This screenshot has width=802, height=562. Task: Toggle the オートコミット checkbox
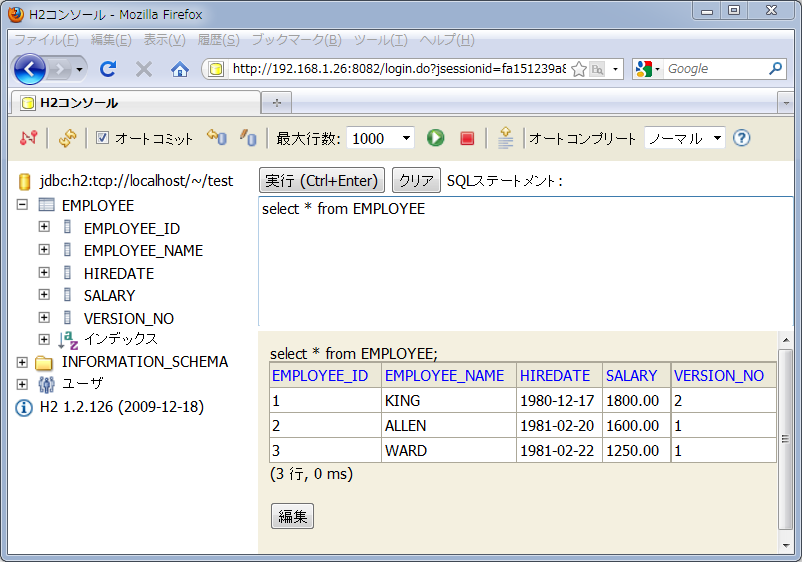coord(102,138)
